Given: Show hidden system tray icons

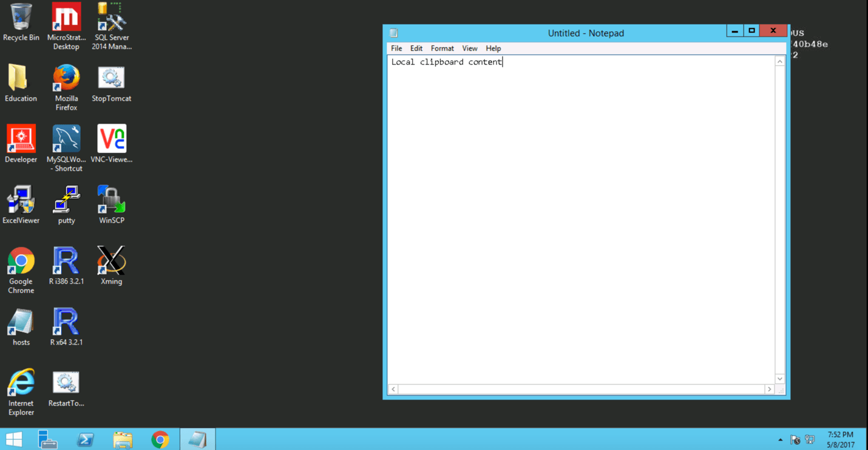Looking at the screenshot, I should tap(780, 440).
